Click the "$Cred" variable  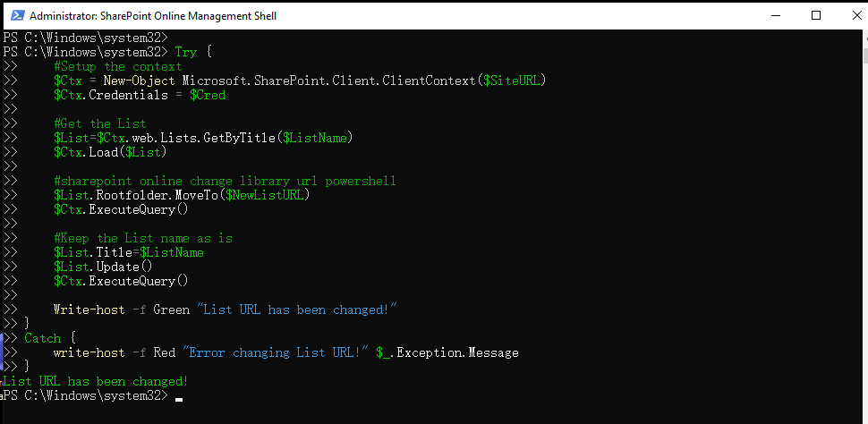coord(208,95)
